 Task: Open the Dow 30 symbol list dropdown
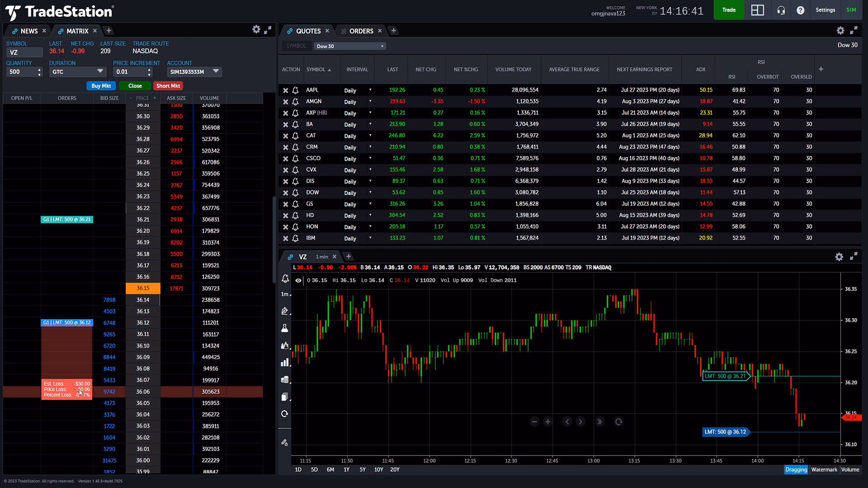coord(349,46)
